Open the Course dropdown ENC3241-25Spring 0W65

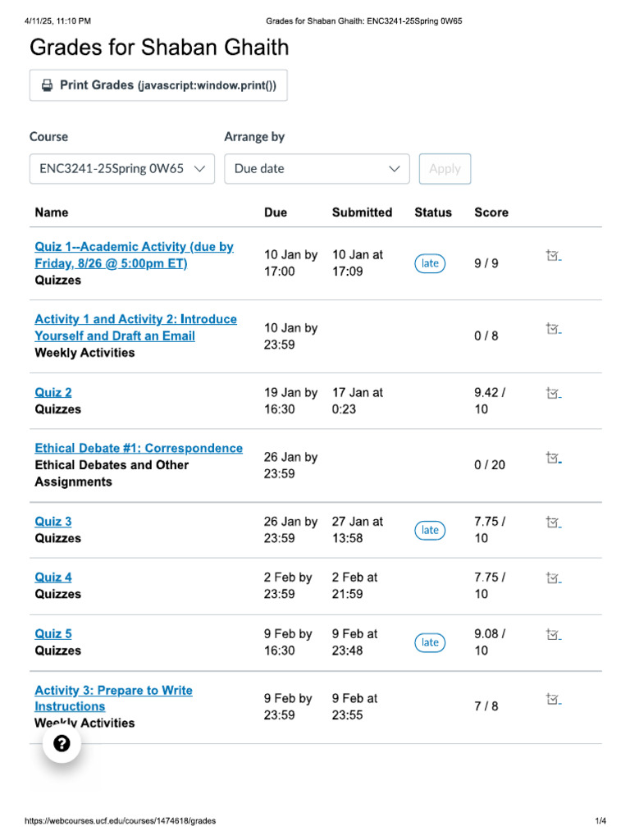(x=122, y=169)
